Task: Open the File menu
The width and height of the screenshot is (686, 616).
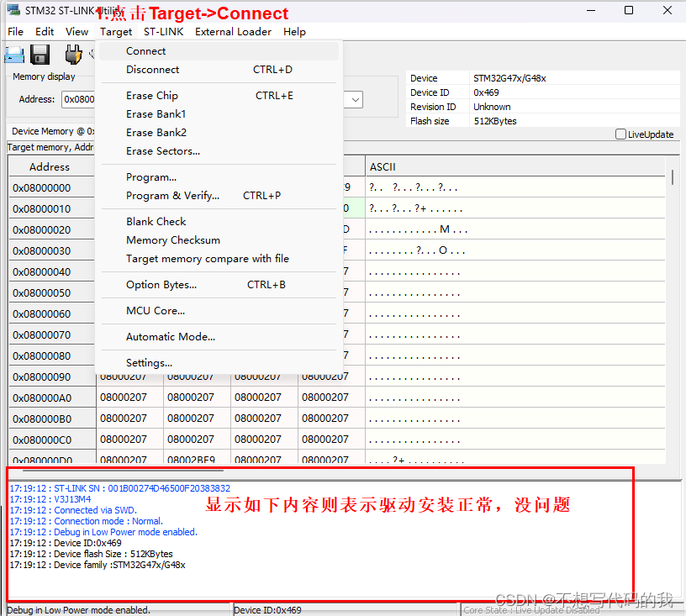Action: 15,32
